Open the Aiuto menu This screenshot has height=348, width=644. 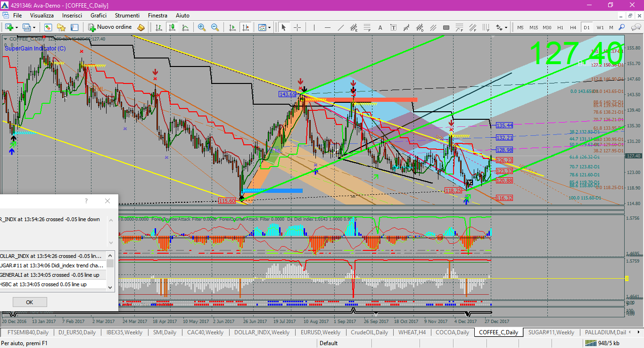[x=182, y=16]
